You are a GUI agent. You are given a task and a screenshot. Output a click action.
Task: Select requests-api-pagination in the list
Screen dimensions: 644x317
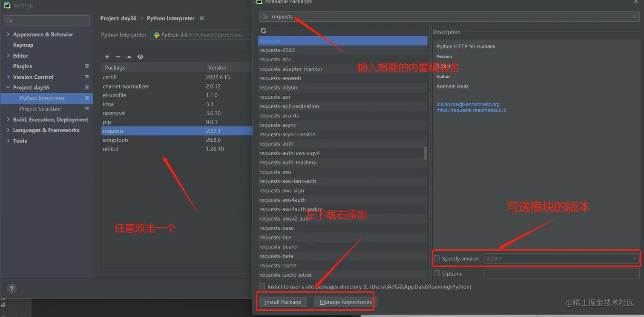pyautogui.click(x=343, y=106)
